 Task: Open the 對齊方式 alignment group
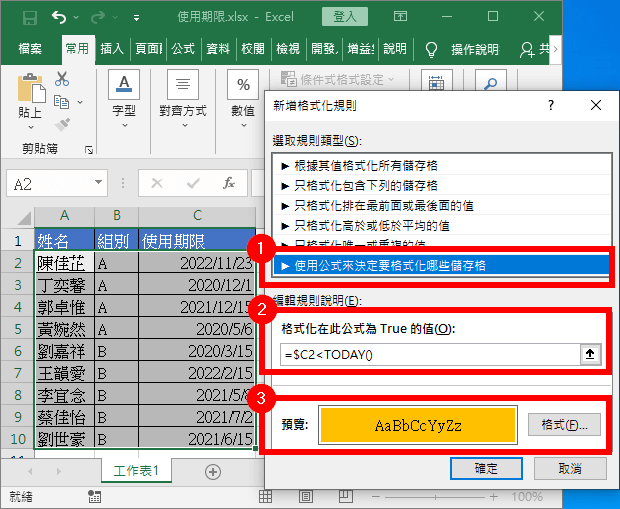point(183,100)
